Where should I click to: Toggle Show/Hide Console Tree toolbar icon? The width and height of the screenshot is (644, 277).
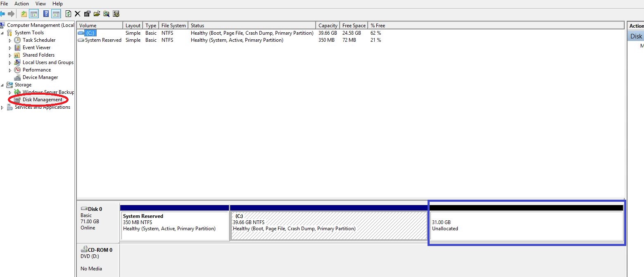click(34, 14)
